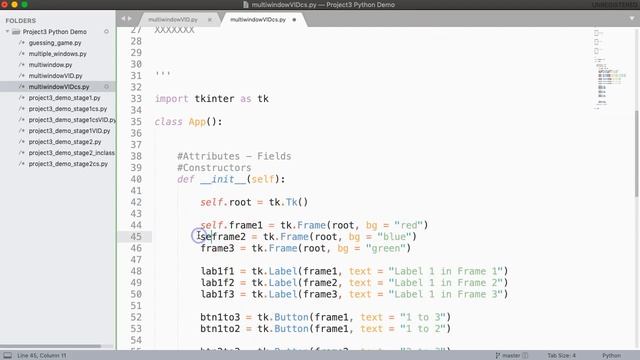Click line number 40 in gutter
640x360 pixels.
(x=136, y=179)
